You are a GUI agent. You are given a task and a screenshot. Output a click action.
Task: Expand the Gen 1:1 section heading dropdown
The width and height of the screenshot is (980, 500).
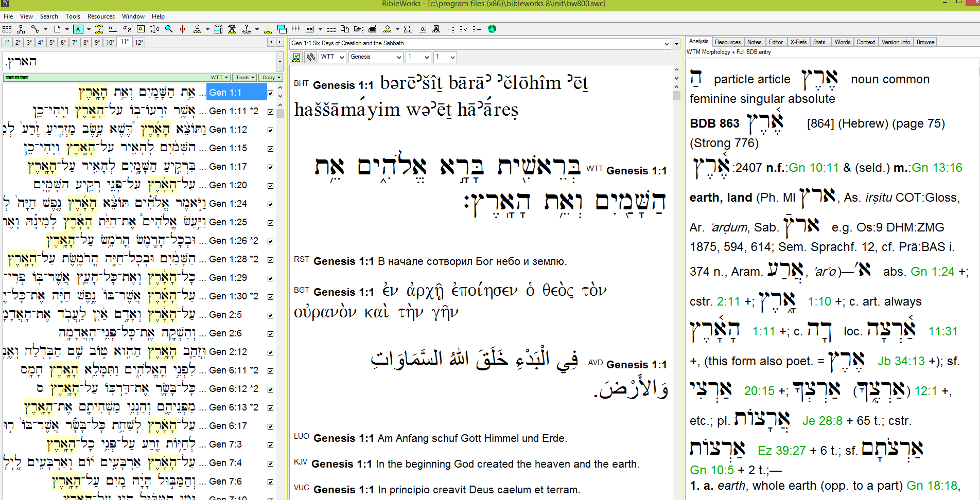[667, 44]
